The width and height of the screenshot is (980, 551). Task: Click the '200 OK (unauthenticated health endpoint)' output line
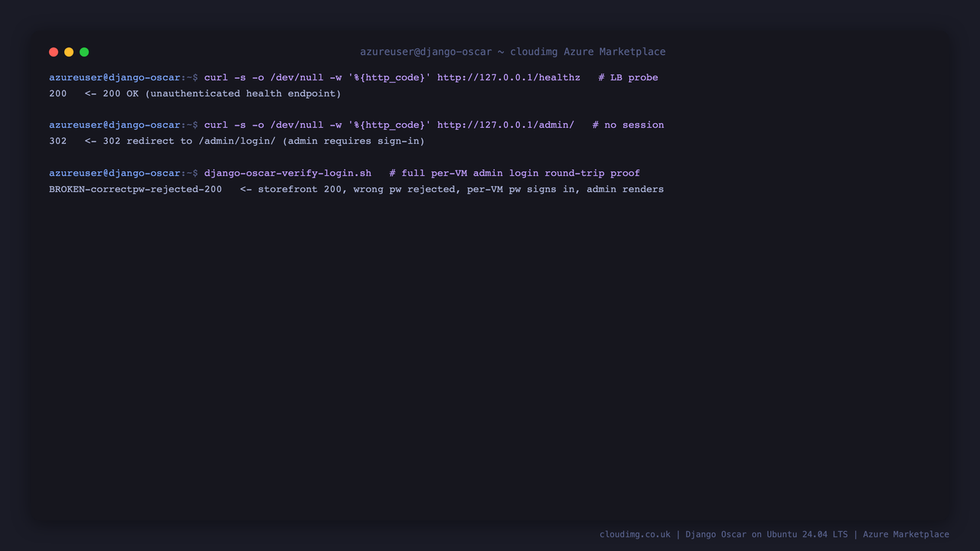pyautogui.click(x=195, y=93)
